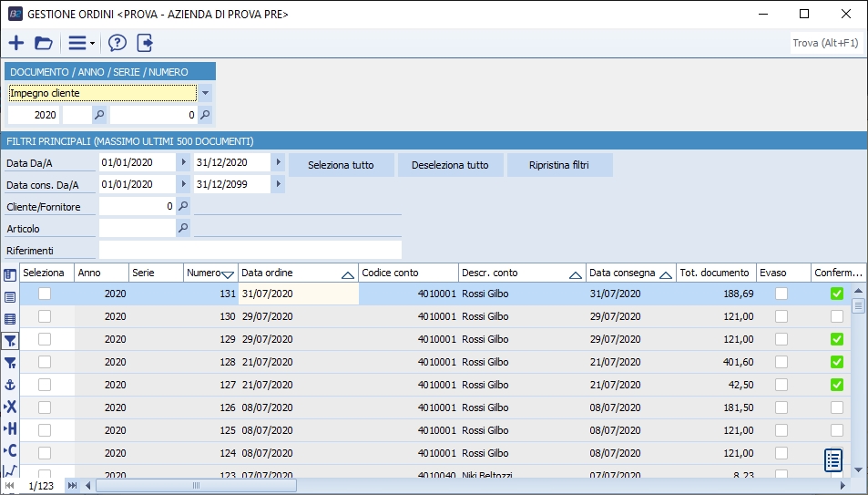868x495 pixels.
Task: Toggle the Evaso checkbox for order 130
Action: 781,316
